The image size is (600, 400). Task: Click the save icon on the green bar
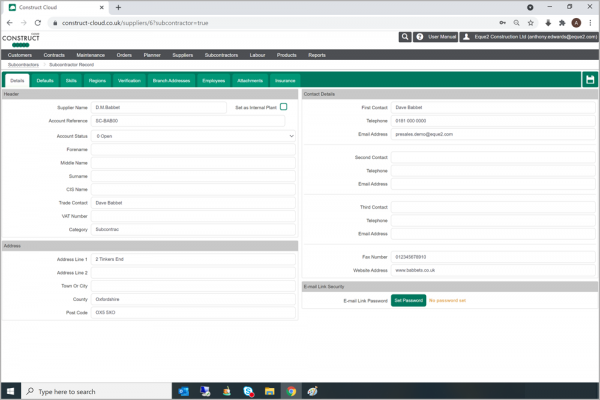click(x=590, y=79)
